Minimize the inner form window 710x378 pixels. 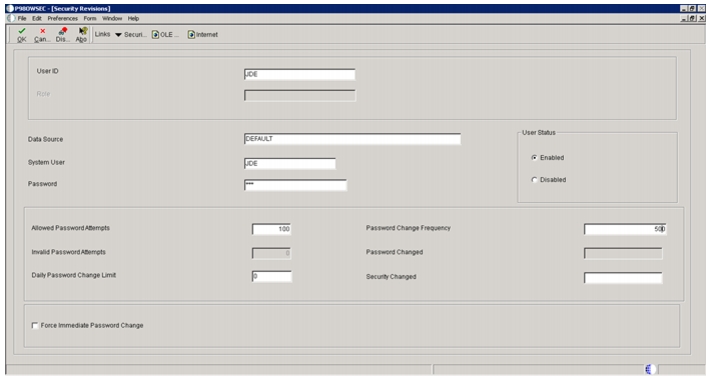click(x=684, y=19)
